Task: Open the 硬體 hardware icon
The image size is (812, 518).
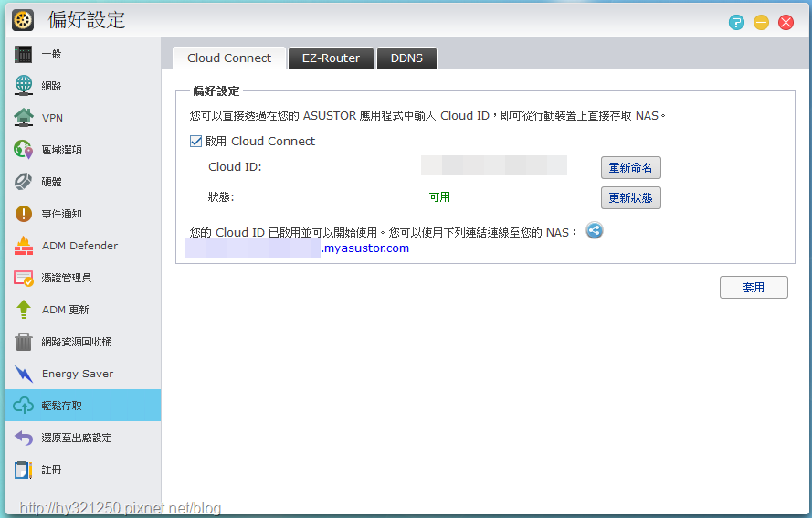Action: coord(24,182)
